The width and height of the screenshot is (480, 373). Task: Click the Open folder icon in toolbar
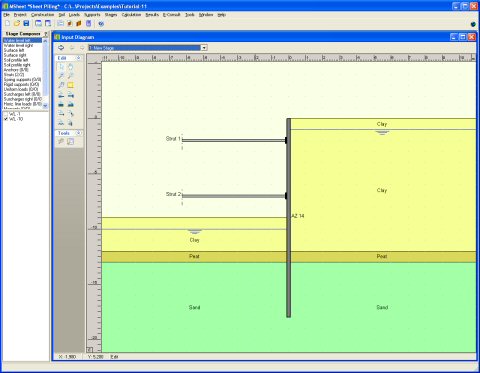point(17,23)
